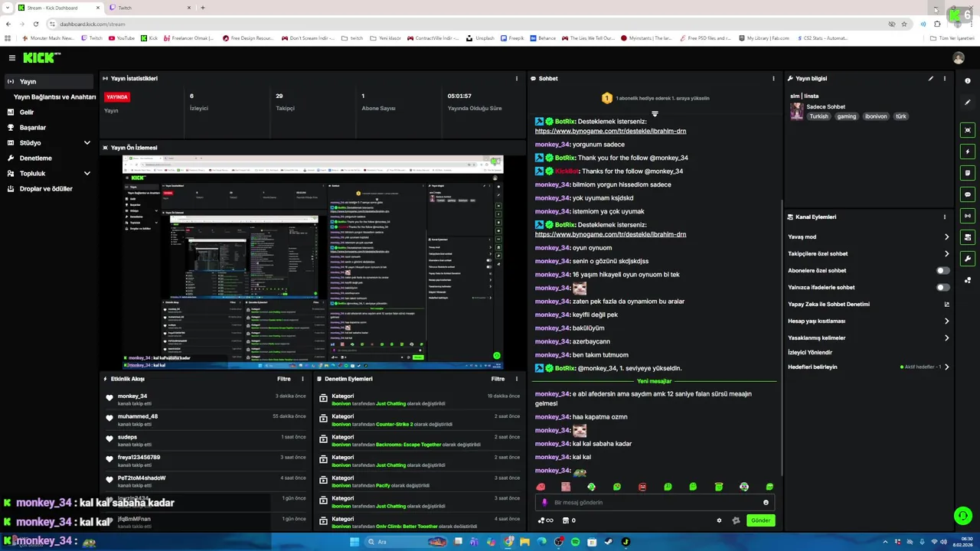980x551 pixels.
Task: Click the channel points infinity icon
Action: tap(545, 520)
